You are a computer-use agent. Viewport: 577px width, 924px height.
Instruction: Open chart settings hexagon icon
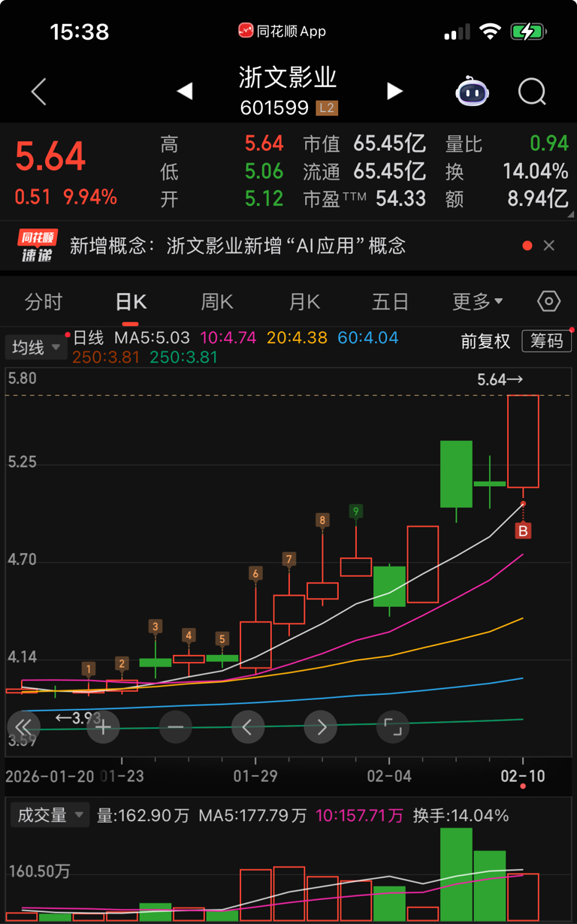(x=549, y=302)
